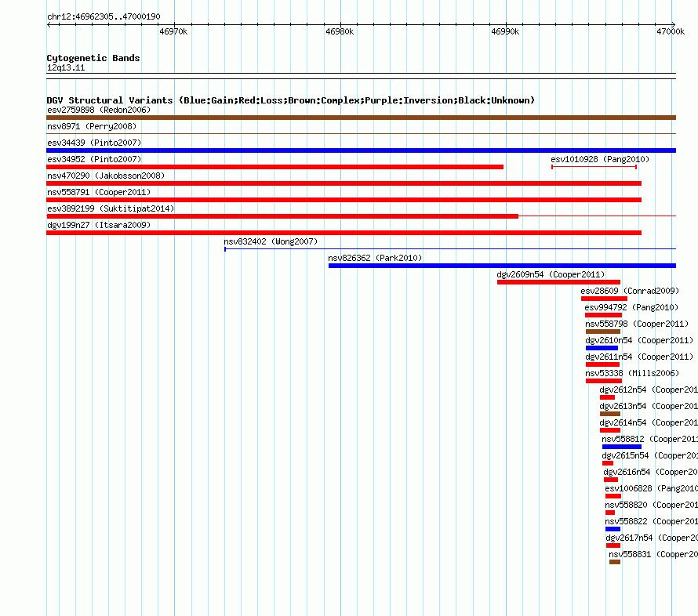Select the blue dgv2610n54 gain bar
This screenshot has height=616, width=698.
pyautogui.click(x=602, y=348)
